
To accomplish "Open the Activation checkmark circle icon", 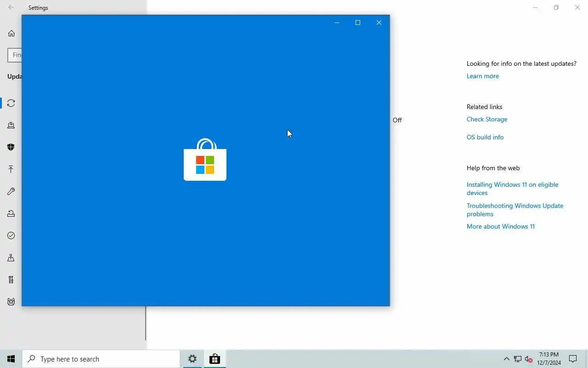I will click(11, 236).
